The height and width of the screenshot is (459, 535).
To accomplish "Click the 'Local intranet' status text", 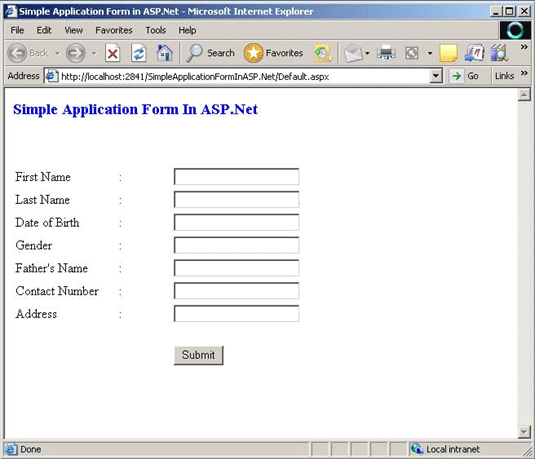I will click(453, 449).
